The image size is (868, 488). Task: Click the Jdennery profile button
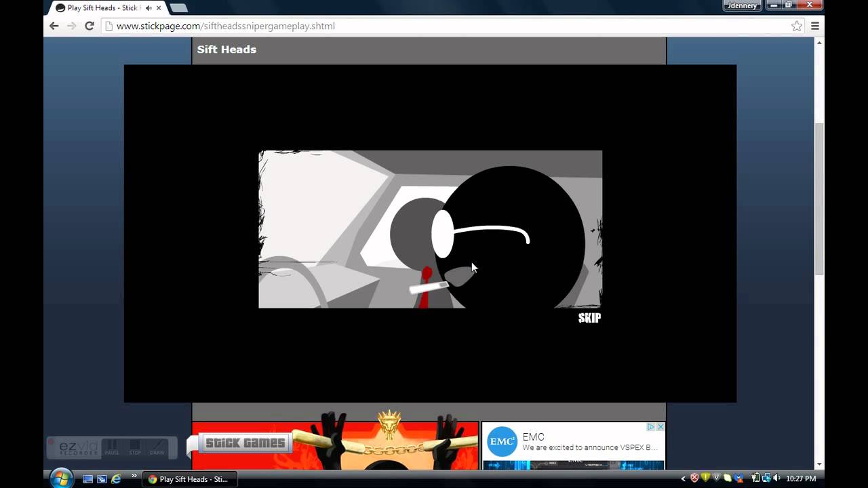point(742,5)
